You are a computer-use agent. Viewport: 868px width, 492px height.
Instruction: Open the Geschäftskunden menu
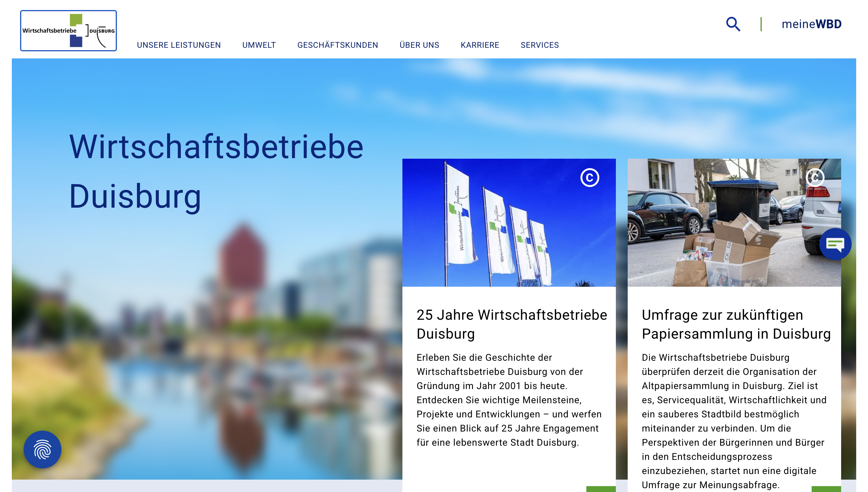tap(337, 45)
